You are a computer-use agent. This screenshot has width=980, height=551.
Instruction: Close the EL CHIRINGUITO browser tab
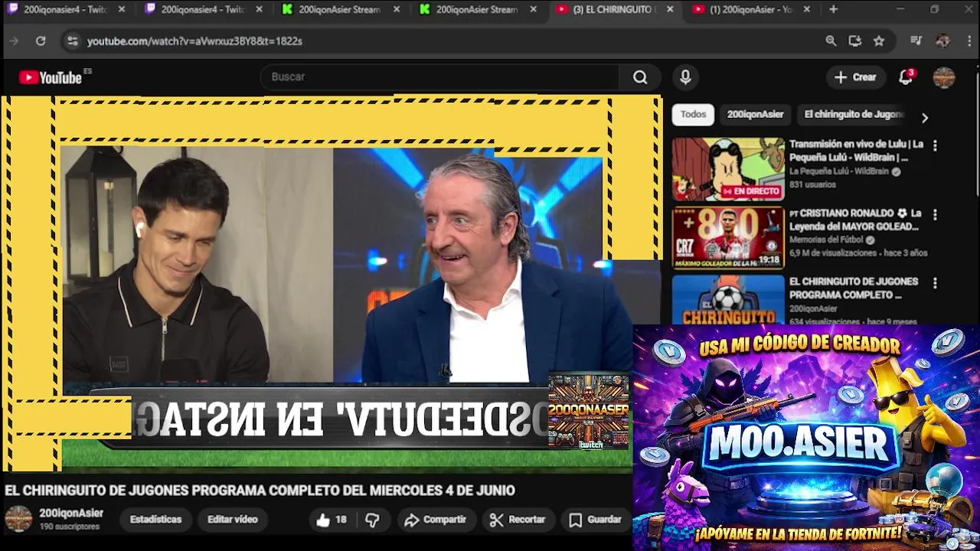coord(670,9)
